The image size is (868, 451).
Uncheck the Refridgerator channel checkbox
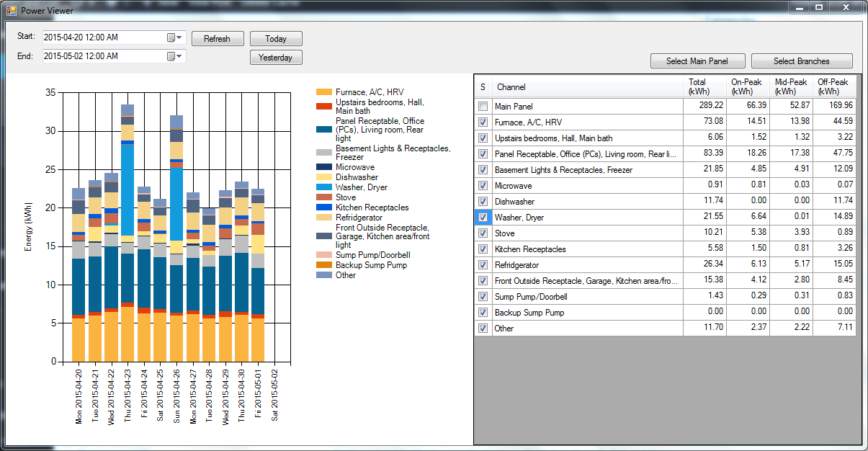[x=483, y=265]
